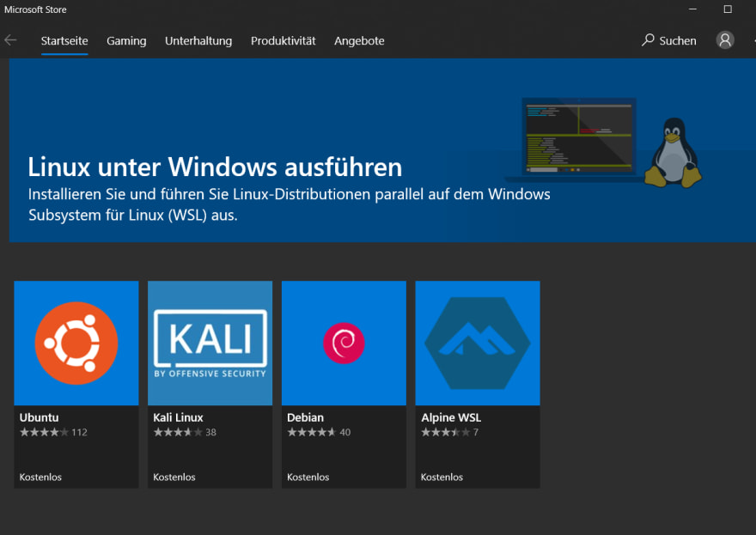Open the user account profile icon
The width and height of the screenshot is (756, 535).
(725, 40)
